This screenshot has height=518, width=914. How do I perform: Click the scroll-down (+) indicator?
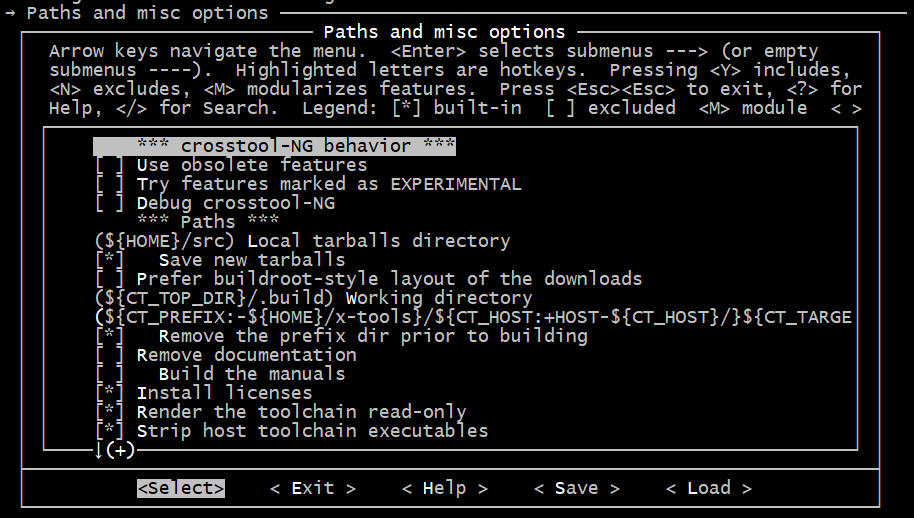tap(115, 450)
